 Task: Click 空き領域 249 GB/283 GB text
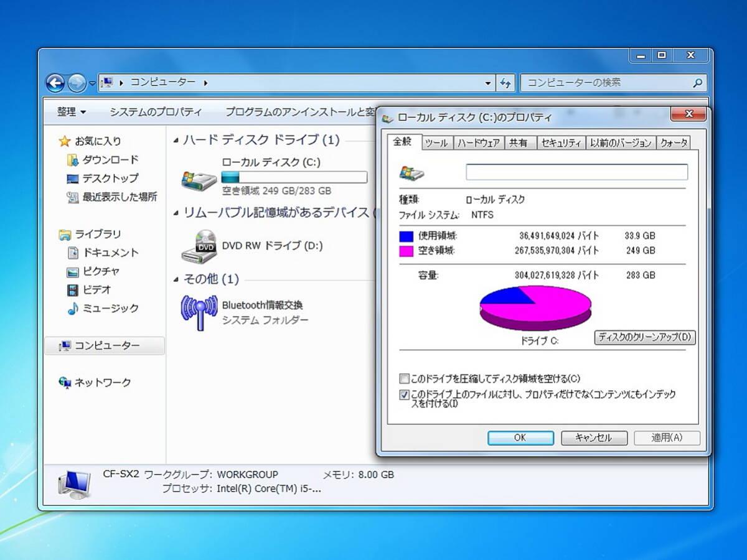[276, 191]
